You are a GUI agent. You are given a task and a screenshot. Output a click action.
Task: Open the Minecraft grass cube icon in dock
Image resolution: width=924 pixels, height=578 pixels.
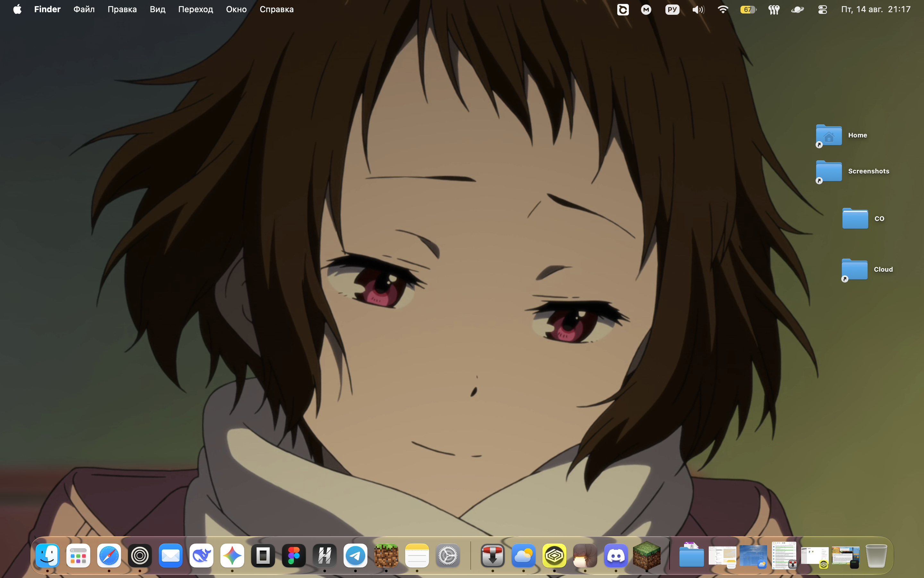click(x=647, y=556)
